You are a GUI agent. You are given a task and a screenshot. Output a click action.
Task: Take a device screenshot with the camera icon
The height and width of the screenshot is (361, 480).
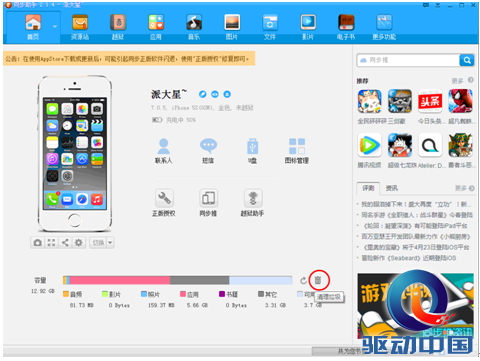38,243
